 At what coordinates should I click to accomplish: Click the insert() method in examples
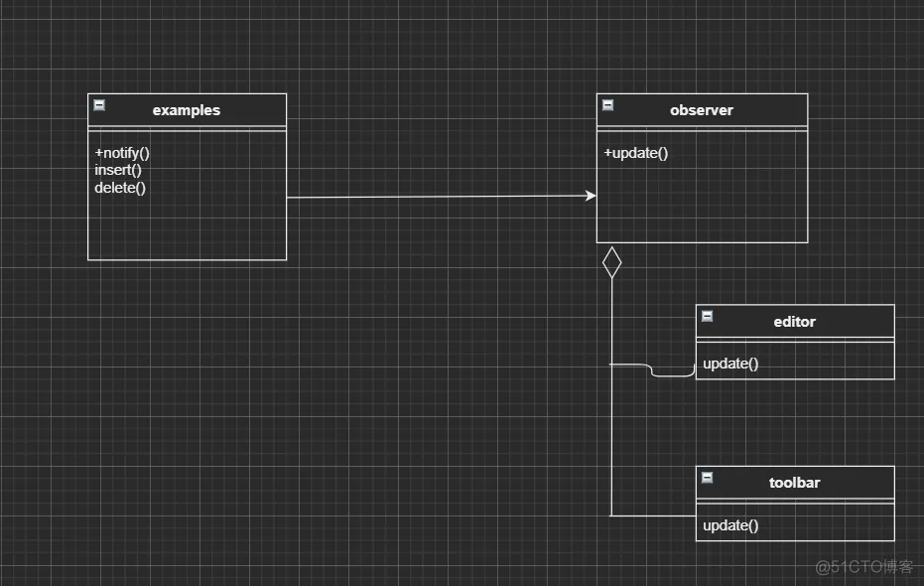click(118, 171)
